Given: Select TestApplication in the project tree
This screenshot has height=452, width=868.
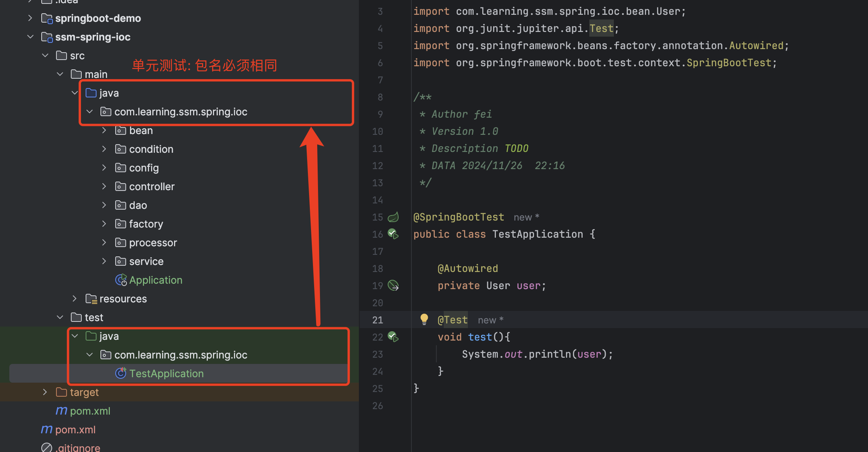Looking at the screenshot, I should point(167,374).
